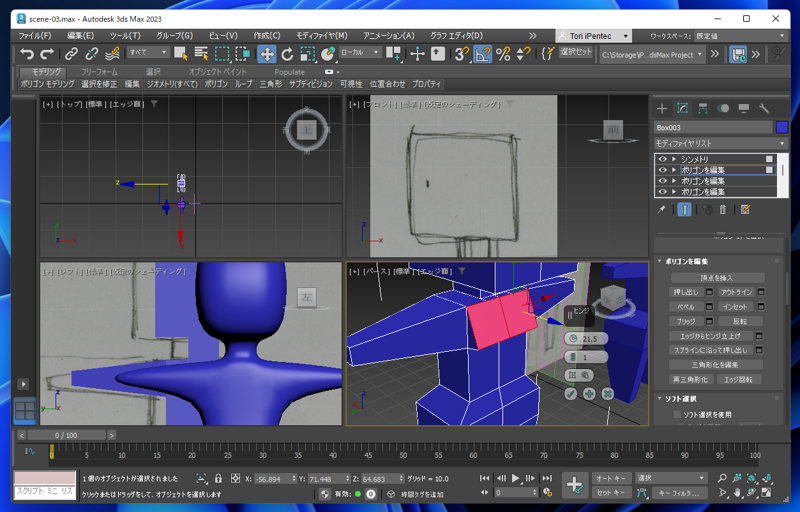Image resolution: width=800 pixels, height=512 pixels.
Task: Open the ローカル coordinate system dropdown
Action: [360, 52]
